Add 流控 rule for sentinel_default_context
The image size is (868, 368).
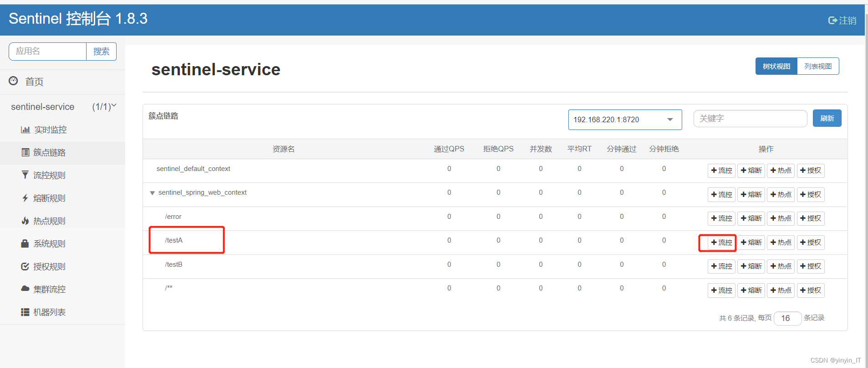(721, 171)
